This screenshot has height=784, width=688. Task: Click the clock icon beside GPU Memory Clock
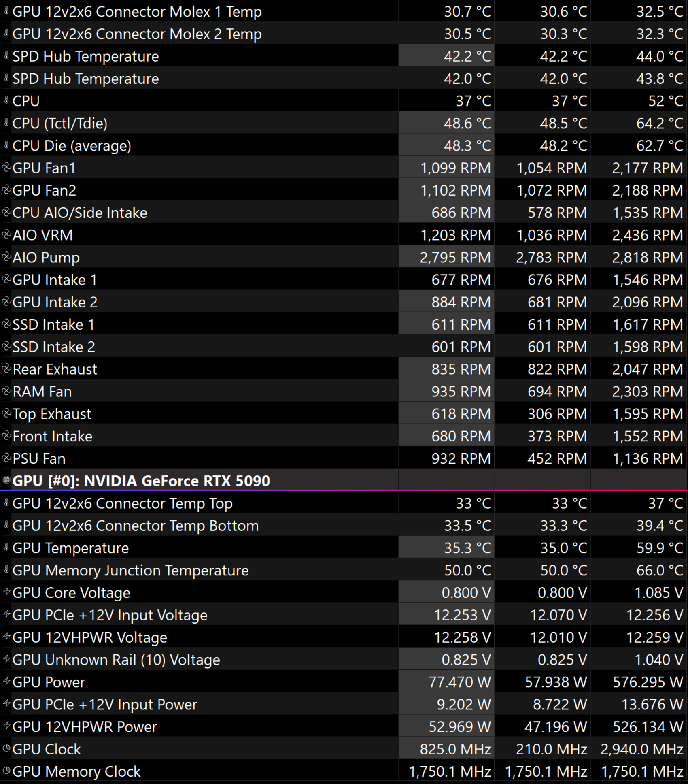pyautogui.click(x=6, y=771)
